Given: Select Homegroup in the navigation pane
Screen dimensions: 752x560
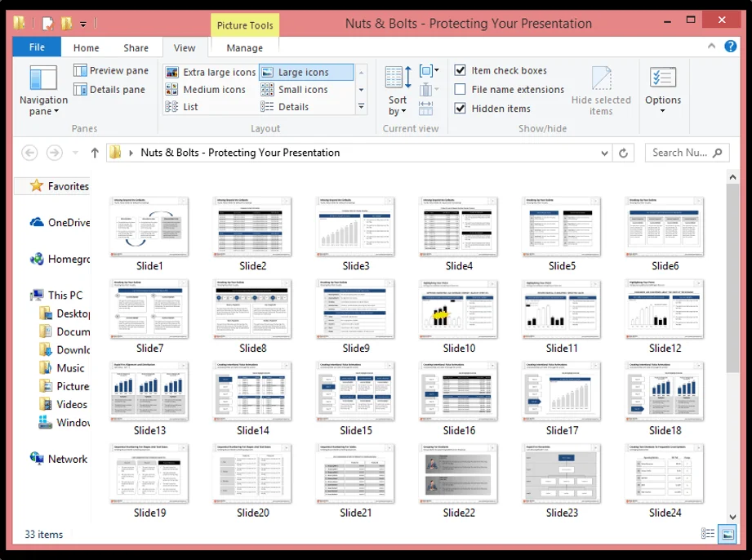Looking at the screenshot, I should 60,259.
